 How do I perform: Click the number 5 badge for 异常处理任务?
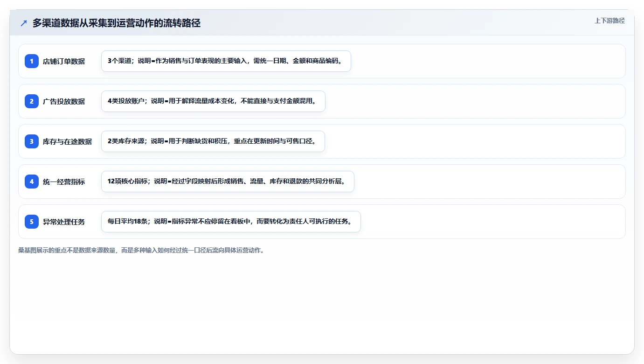coord(32,221)
